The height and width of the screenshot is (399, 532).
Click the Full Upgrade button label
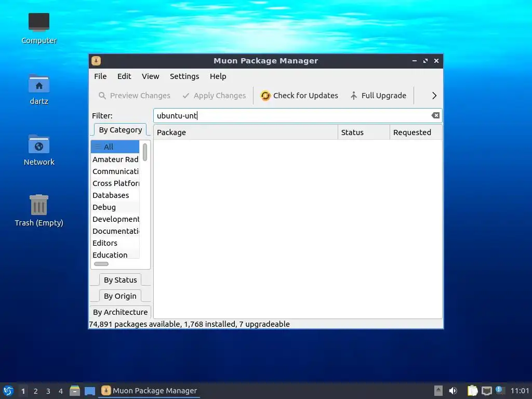click(384, 96)
